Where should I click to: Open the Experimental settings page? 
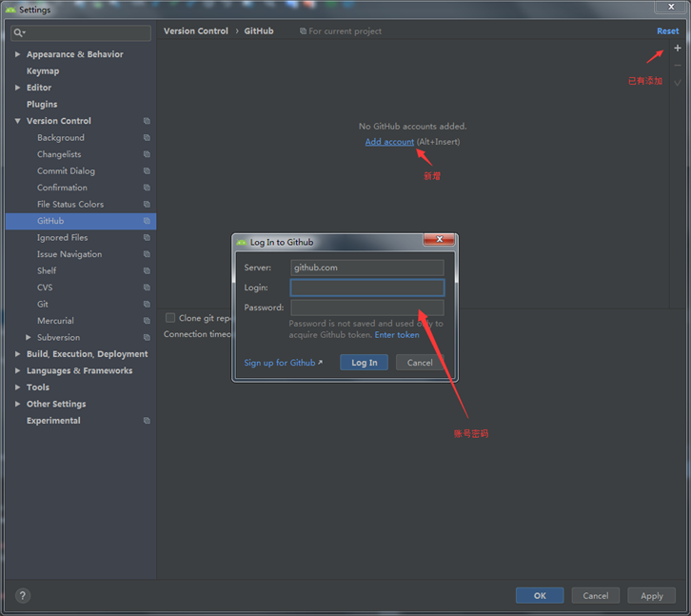click(x=53, y=421)
